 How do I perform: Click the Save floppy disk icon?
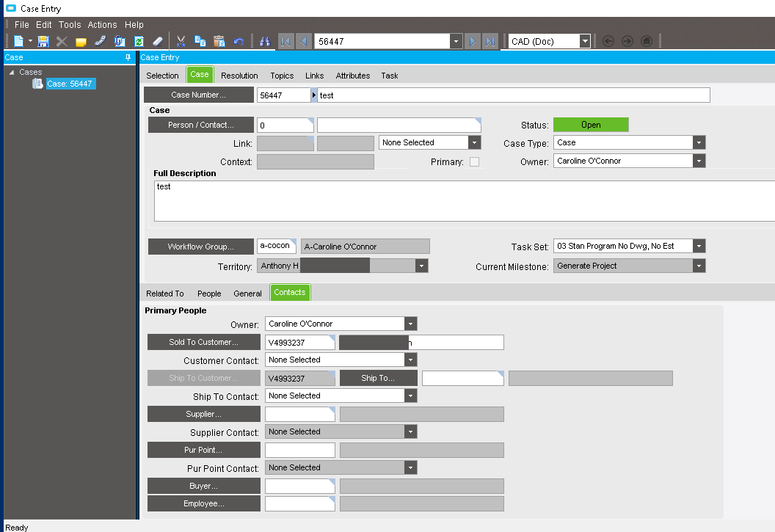pyautogui.click(x=43, y=42)
